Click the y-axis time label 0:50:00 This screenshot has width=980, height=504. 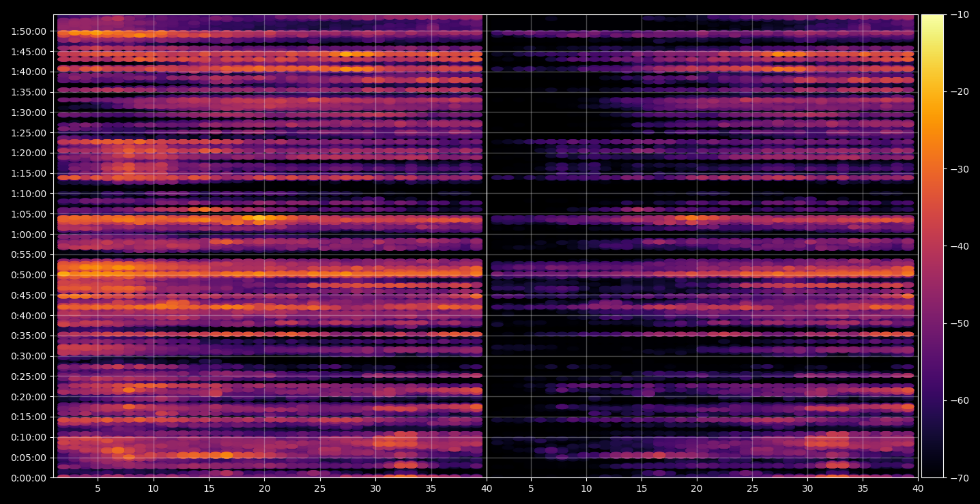pos(29,275)
